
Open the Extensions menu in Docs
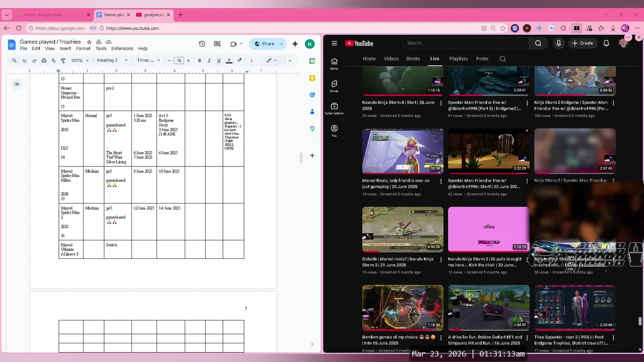[x=122, y=49]
